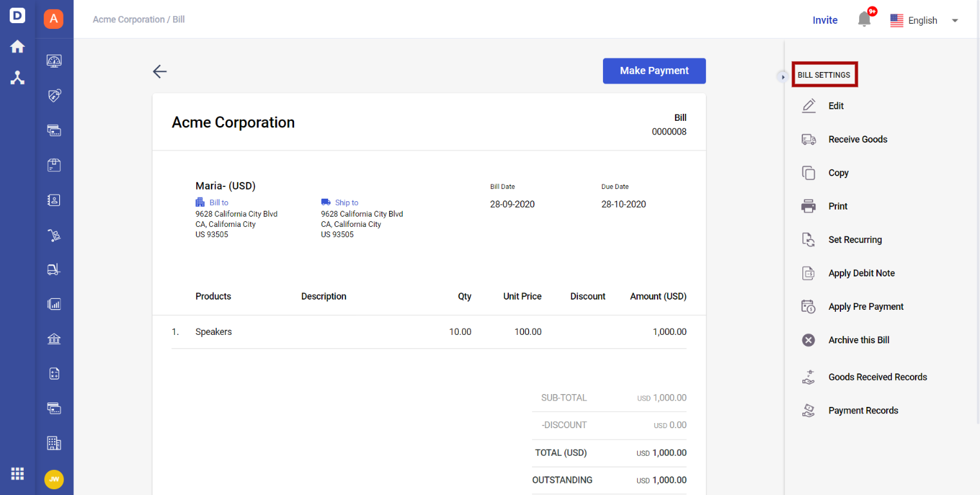
Task: Click the Set Recurring document icon
Action: (809, 240)
